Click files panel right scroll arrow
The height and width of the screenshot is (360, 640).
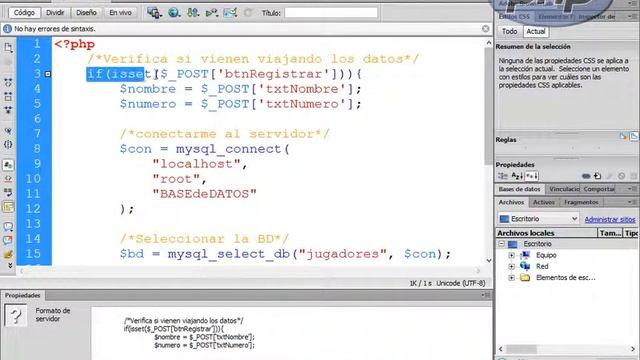click(633, 349)
